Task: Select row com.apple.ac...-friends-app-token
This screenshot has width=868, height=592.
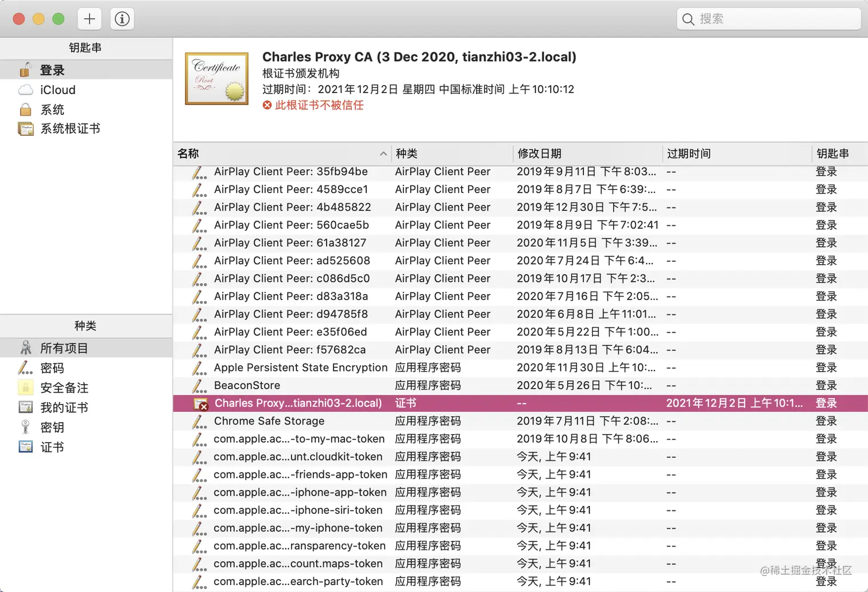Action: 521,474
